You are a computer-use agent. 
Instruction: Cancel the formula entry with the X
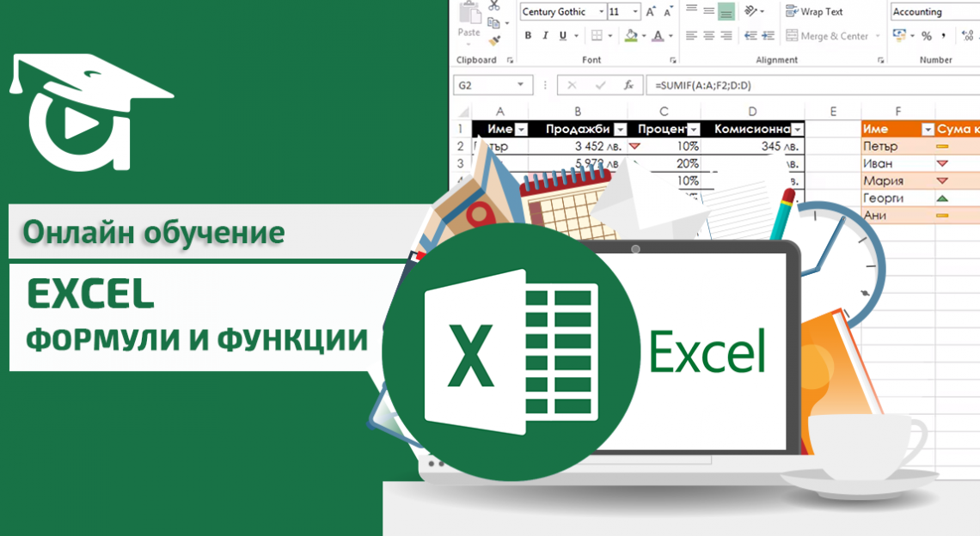point(572,85)
